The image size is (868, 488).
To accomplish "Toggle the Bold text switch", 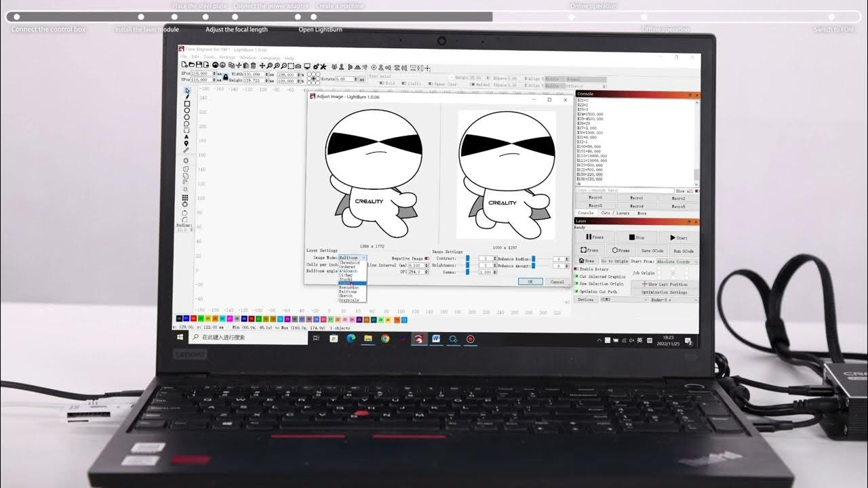I will coord(382,83).
